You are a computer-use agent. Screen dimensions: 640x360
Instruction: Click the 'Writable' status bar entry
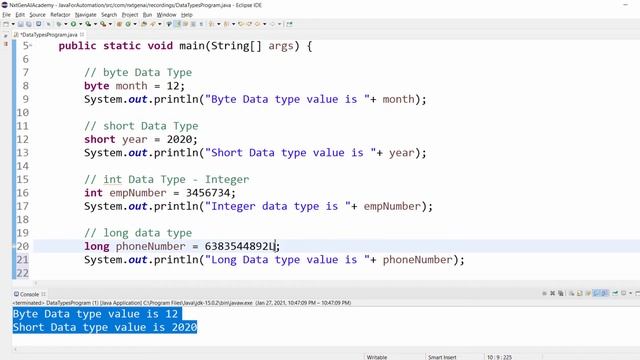tap(377, 357)
